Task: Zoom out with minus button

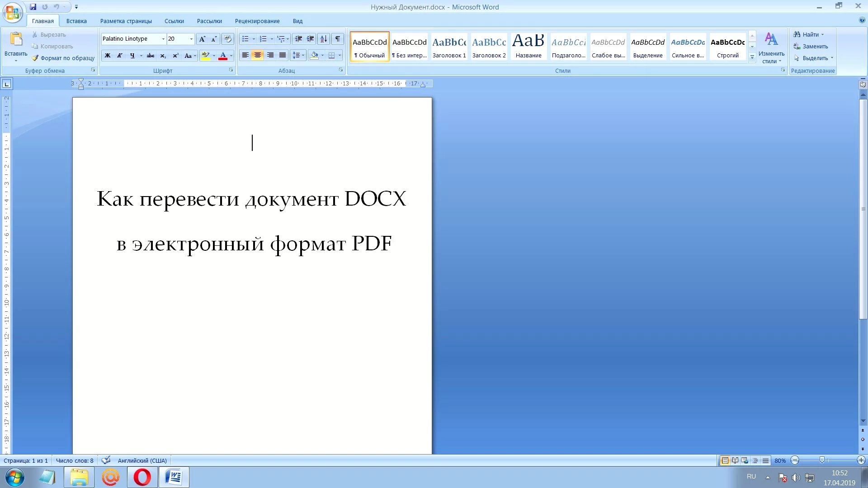Action: click(795, 460)
